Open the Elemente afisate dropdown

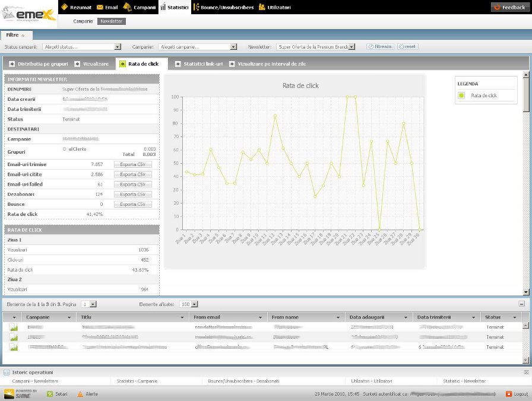click(x=194, y=304)
